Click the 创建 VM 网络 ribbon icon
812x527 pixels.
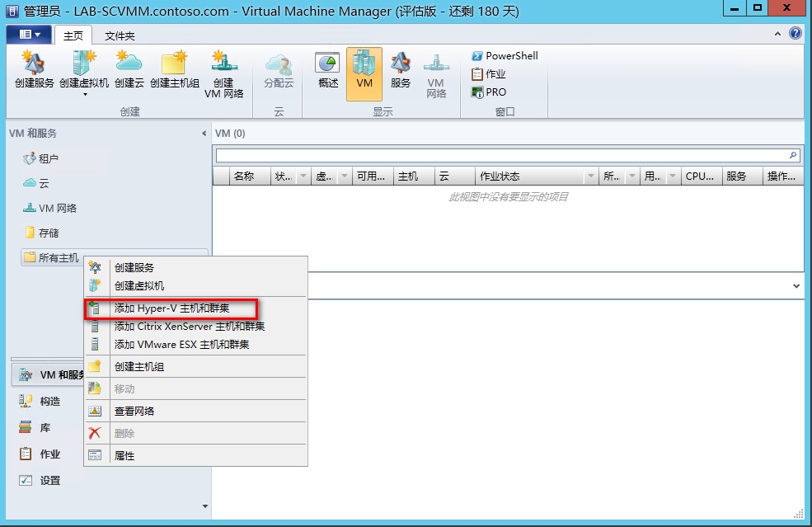point(223,74)
